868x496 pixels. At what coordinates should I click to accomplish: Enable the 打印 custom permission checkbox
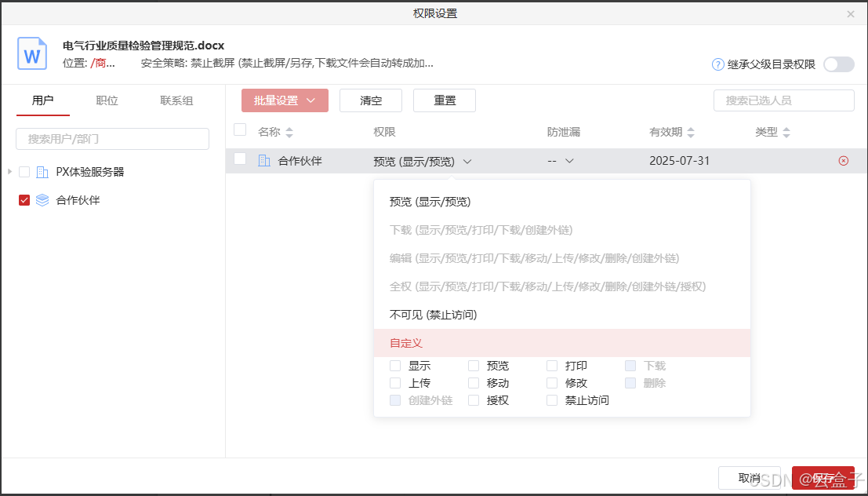(x=552, y=366)
